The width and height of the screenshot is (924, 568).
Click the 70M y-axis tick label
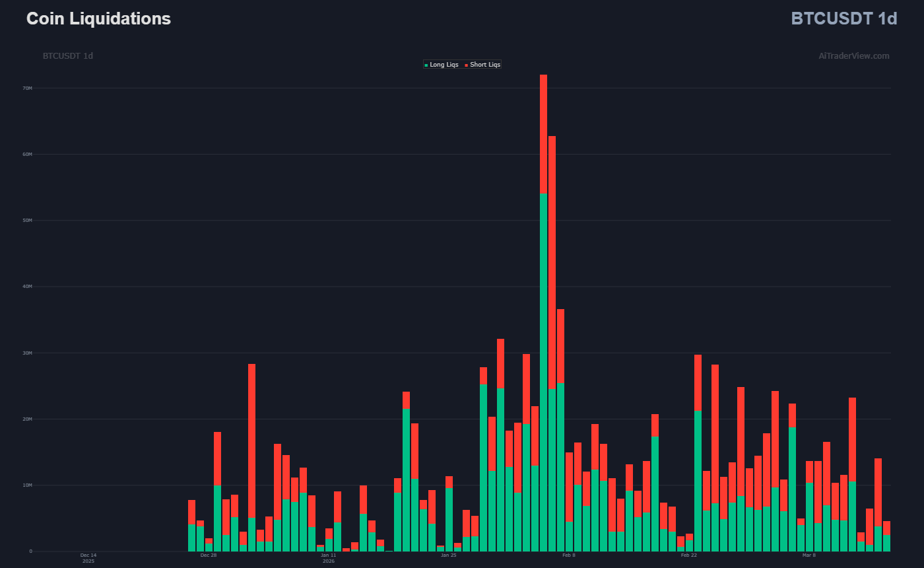point(28,88)
